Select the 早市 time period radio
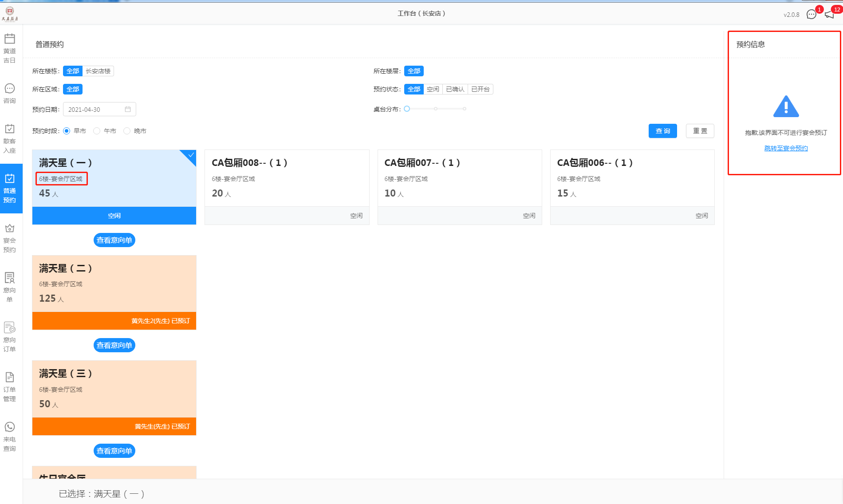Viewport: 843px width, 504px height. coord(67,131)
